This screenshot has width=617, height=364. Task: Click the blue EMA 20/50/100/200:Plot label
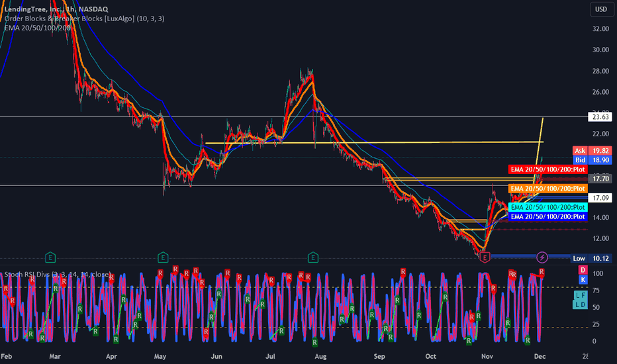click(547, 216)
